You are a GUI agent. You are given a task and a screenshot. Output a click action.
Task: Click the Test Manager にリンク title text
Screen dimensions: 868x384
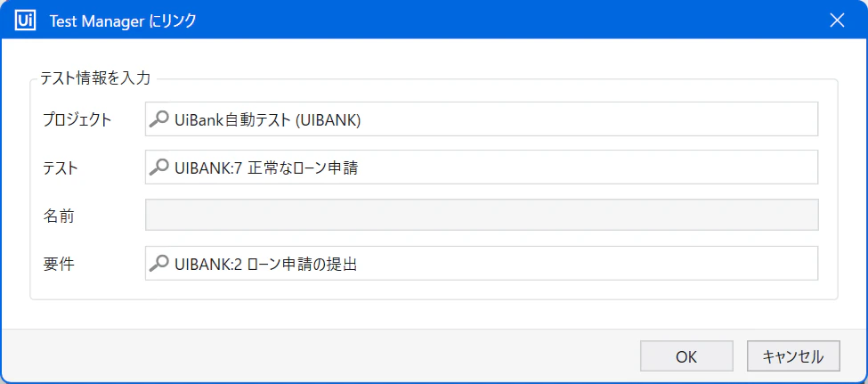123,21
